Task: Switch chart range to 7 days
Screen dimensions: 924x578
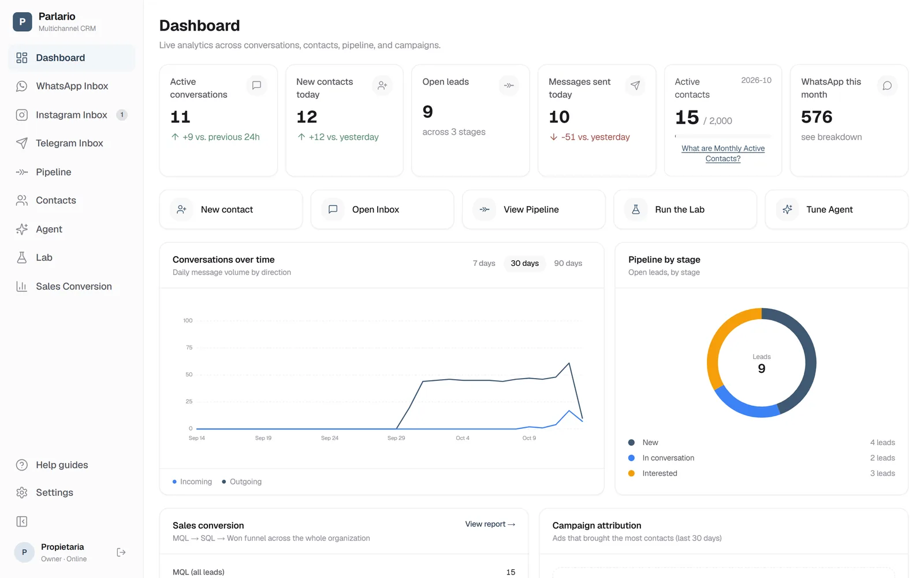Action: [x=484, y=264]
